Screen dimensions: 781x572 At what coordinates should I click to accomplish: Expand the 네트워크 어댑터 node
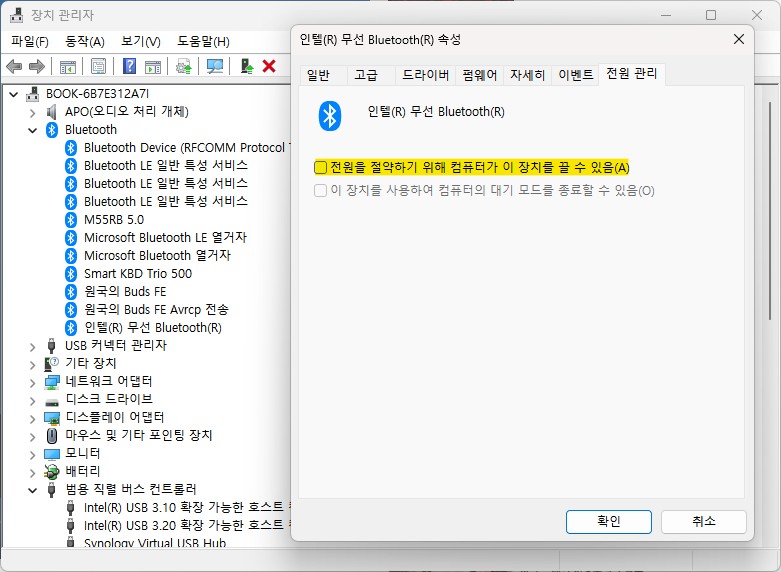click(x=33, y=382)
